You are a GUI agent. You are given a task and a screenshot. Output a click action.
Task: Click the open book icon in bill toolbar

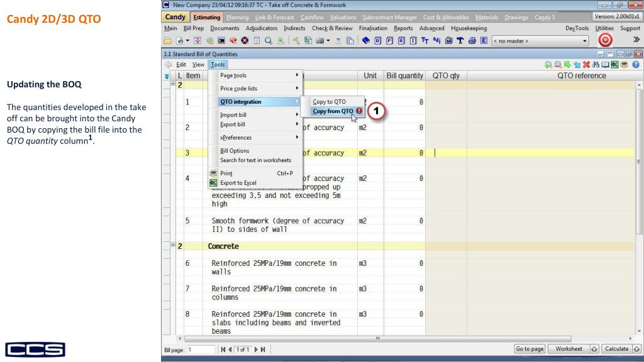[x=605, y=65]
